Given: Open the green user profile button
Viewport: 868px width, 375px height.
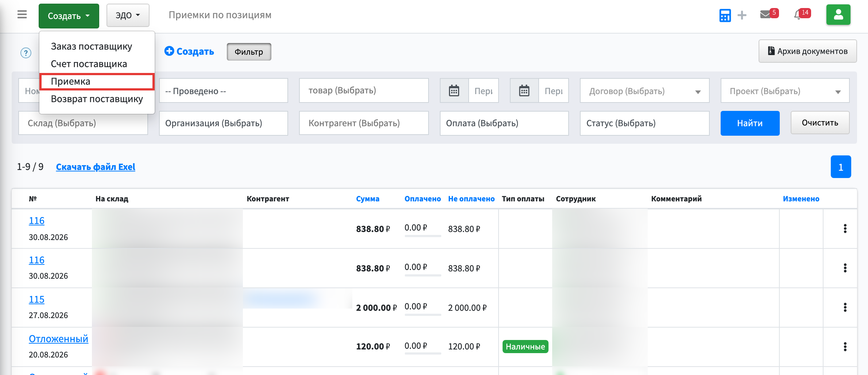Looking at the screenshot, I should click(x=838, y=15).
